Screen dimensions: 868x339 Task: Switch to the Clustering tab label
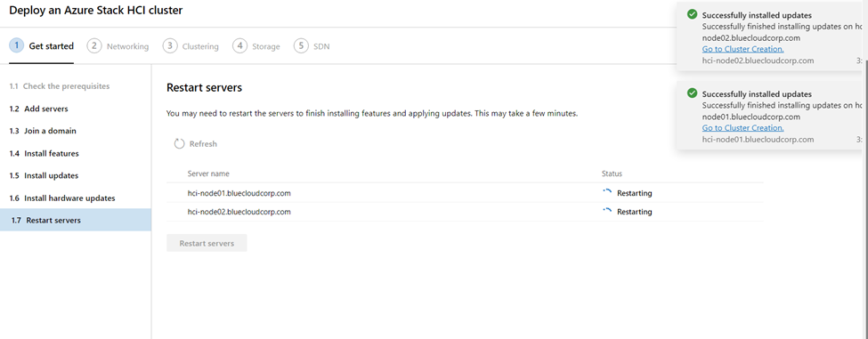coord(200,46)
